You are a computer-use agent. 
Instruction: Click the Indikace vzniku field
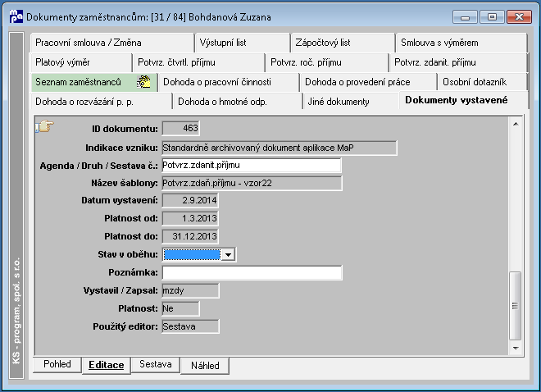pos(280,148)
